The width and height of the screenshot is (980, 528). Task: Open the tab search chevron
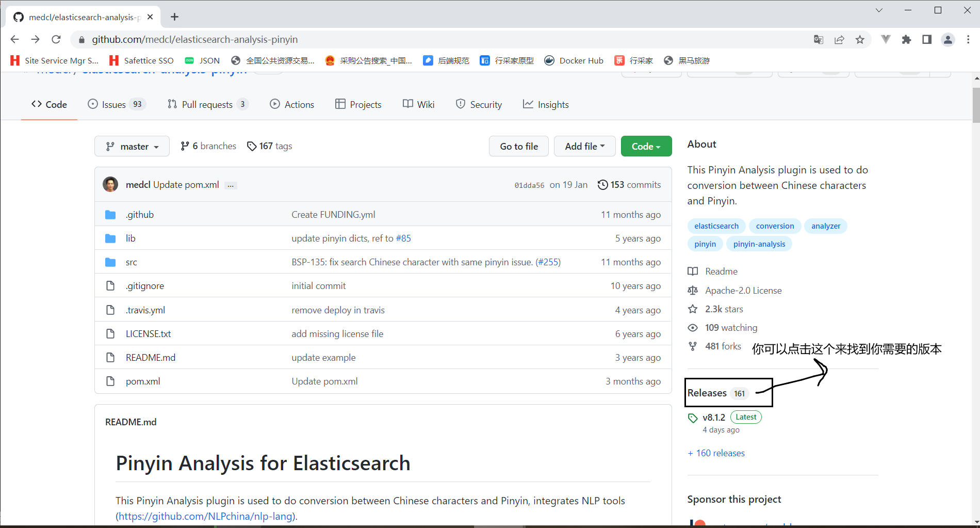coord(879,10)
